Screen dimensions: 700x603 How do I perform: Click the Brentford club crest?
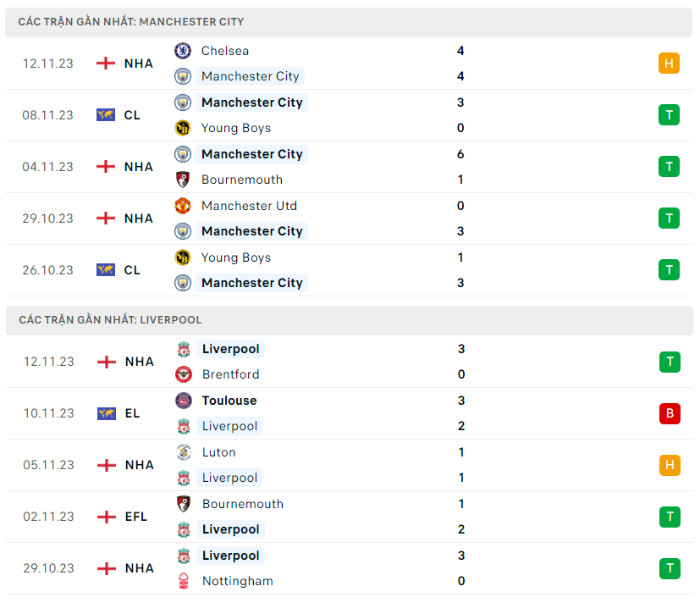pyautogui.click(x=184, y=374)
